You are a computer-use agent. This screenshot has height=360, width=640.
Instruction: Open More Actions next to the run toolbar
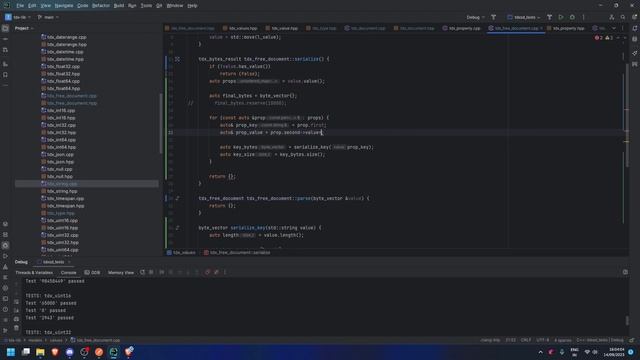(x=584, y=17)
